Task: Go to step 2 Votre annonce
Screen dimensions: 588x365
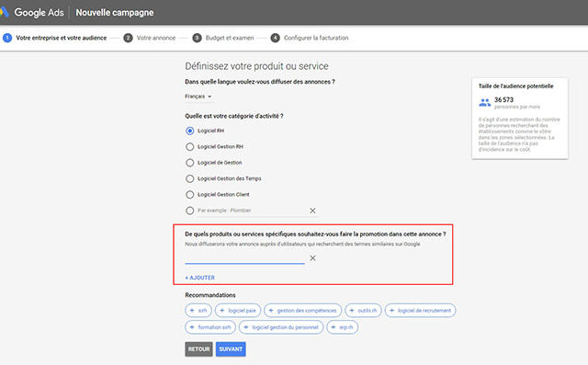Action: 150,38
